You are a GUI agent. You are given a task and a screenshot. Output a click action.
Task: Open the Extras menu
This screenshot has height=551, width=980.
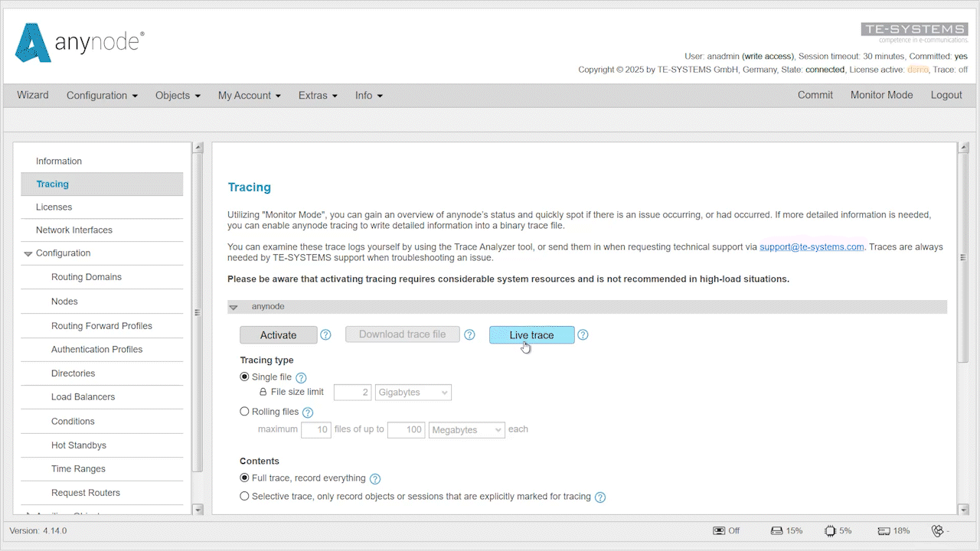tap(317, 95)
